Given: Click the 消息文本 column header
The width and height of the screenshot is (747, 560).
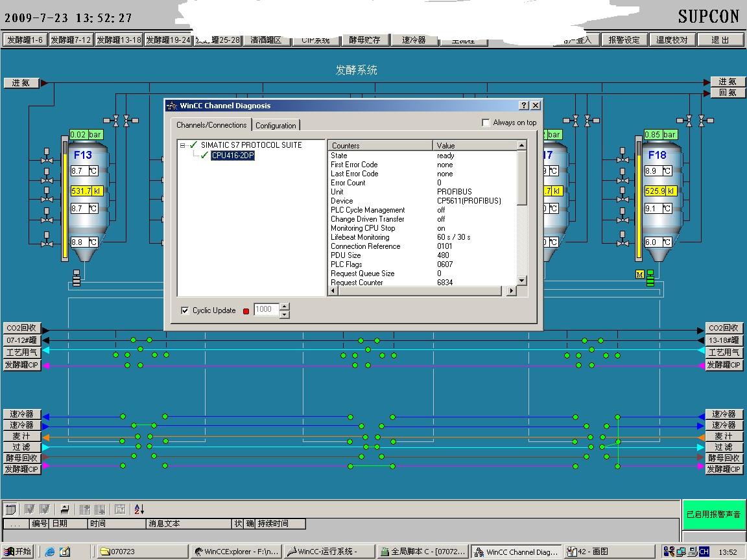Looking at the screenshot, I should (189, 523).
